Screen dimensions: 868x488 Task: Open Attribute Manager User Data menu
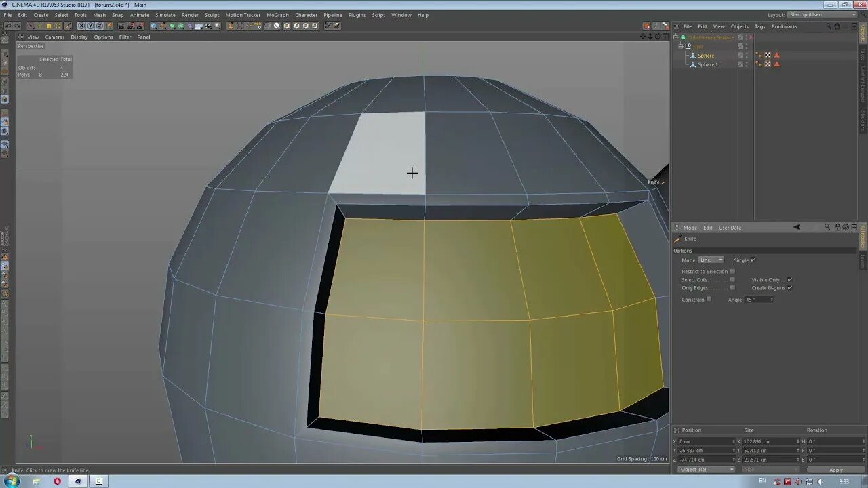(x=730, y=228)
